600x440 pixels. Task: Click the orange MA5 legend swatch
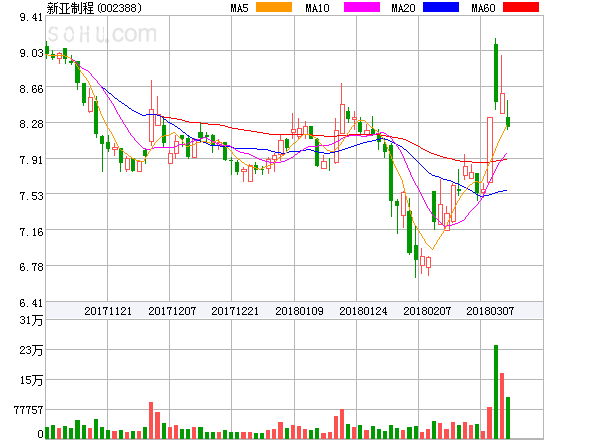274,7
